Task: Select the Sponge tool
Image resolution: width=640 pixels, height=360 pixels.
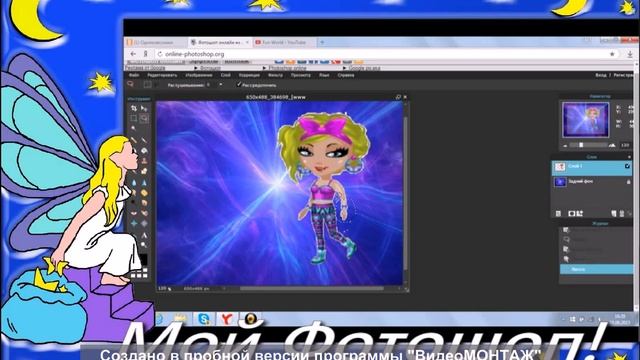Action: coord(144,193)
